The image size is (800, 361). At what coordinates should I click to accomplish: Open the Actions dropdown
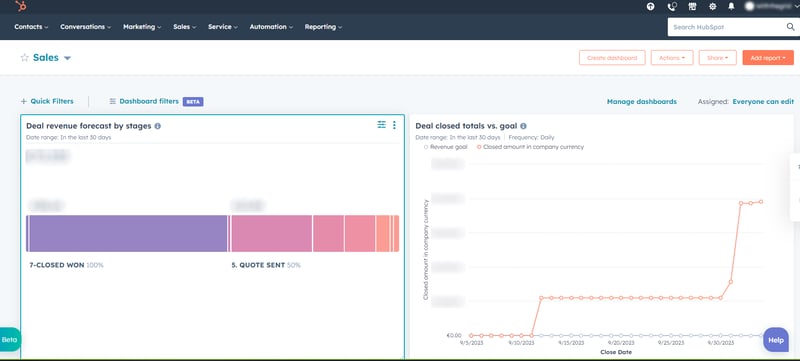[672, 58]
